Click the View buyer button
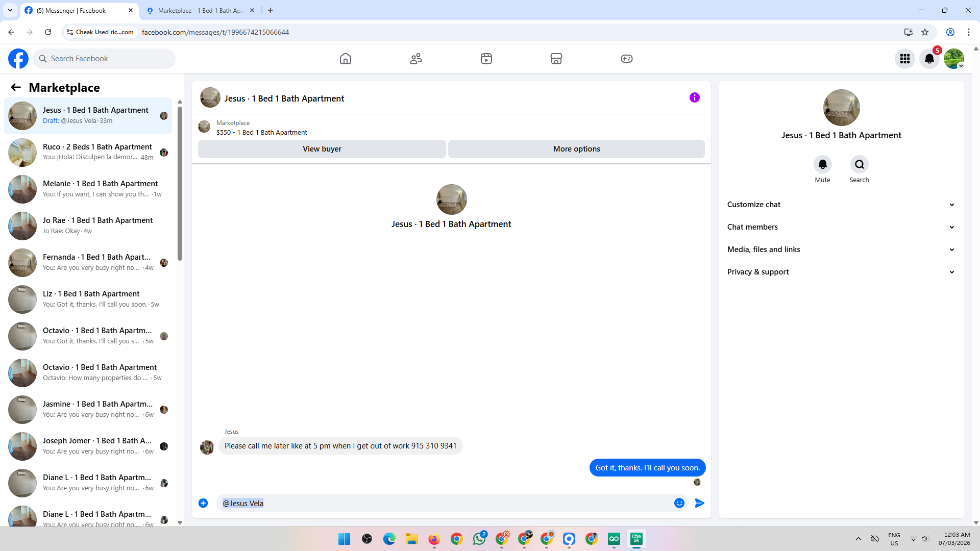 coord(322,149)
